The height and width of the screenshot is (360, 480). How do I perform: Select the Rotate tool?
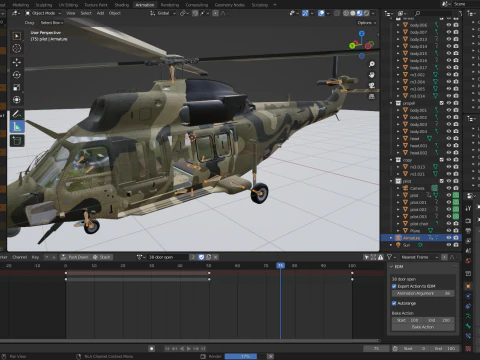coord(17,75)
